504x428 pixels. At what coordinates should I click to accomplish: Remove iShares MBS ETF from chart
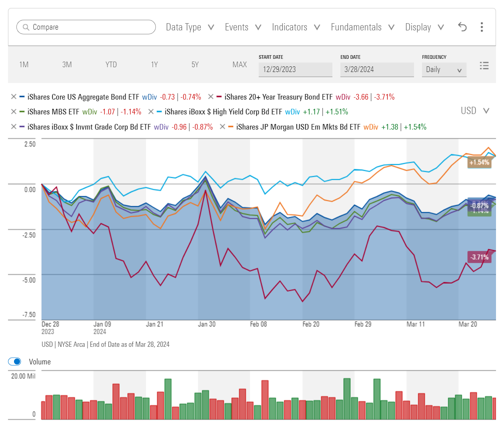point(14,112)
